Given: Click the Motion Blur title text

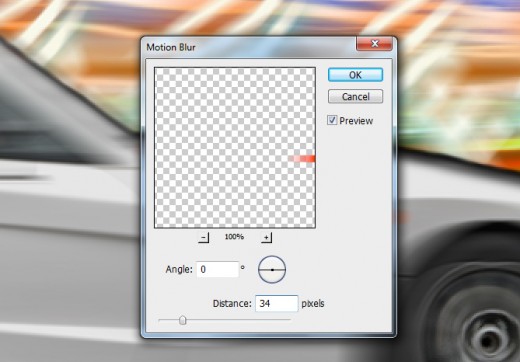Looking at the screenshot, I should [171, 47].
